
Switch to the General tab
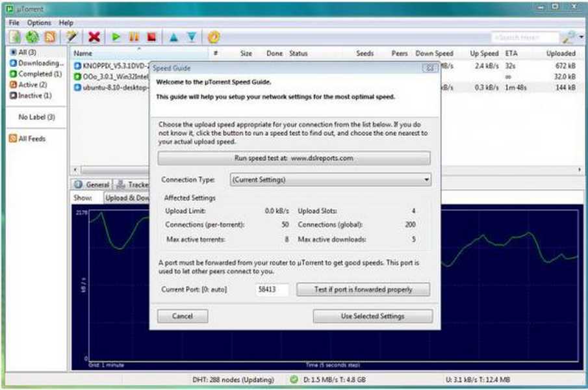click(x=92, y=185)
